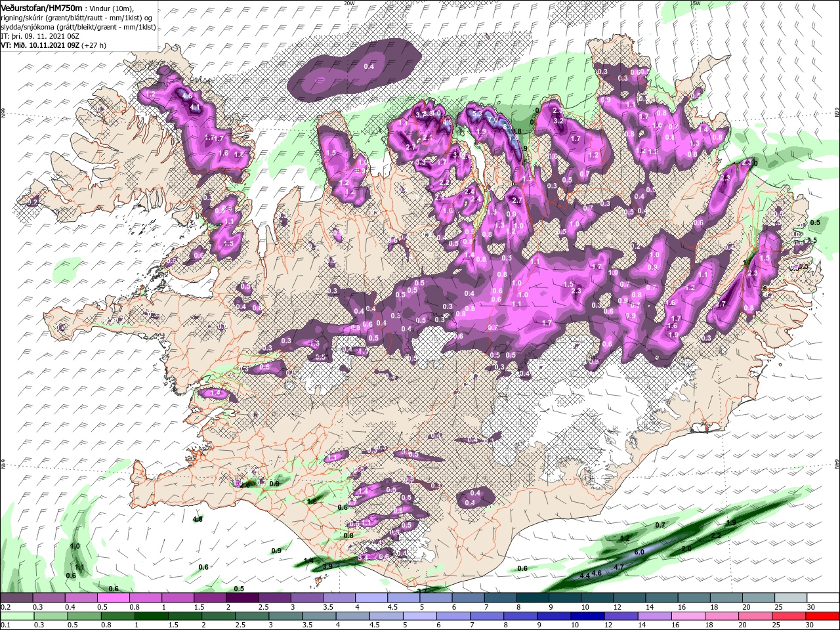Pick the red 30 mm rain legend swatch
The image size is (840, 630).
(824, 616)
